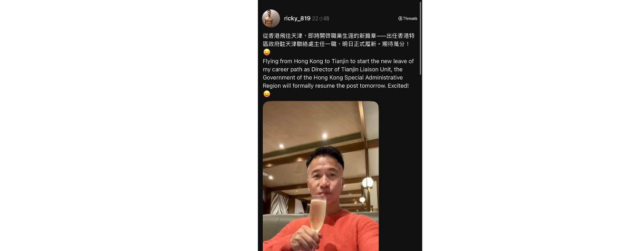This screenshot has height=251, width=644.
Task: Click the line starting "Flying from Hong Kong"
Action: [x=338, y=61]
